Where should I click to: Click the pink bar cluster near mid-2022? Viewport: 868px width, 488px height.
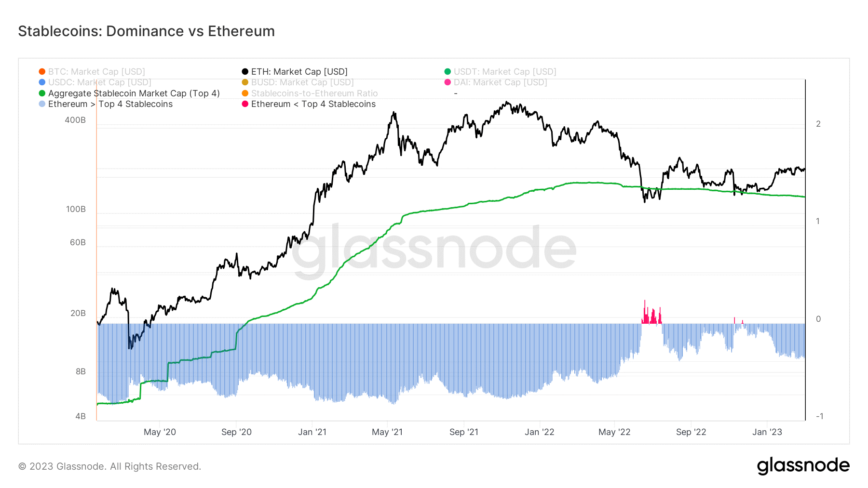click(x=651, y=313)
